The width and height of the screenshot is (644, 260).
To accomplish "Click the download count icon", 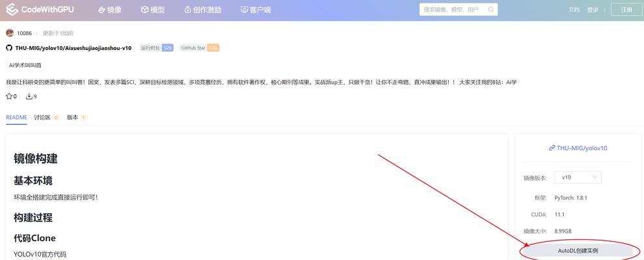I will (29, 96).
